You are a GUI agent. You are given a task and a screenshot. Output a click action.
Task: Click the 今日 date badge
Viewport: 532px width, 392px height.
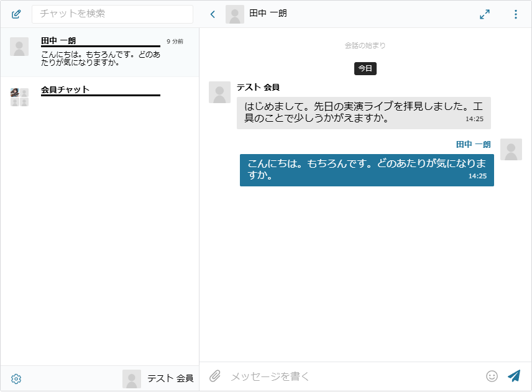(365, 68)
